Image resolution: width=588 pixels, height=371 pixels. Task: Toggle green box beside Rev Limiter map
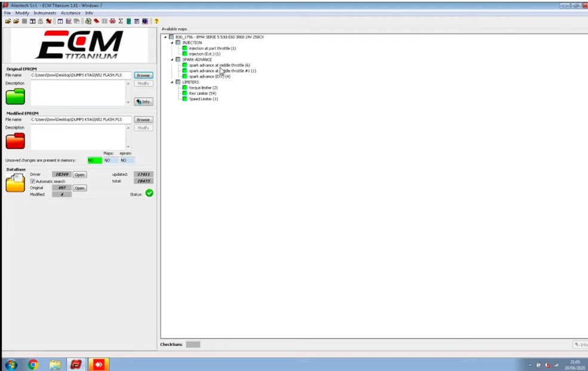pyautogui.click(x=184, y=93)
